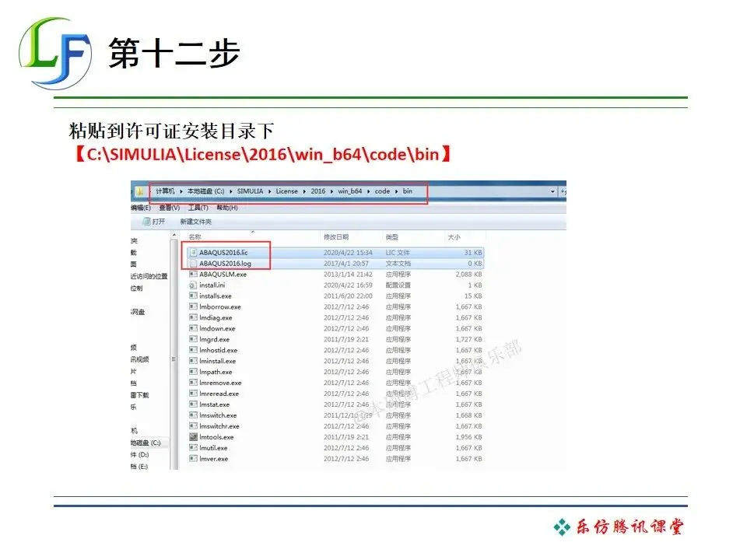Select the lmhostid.exe file icon
Viewport: 747px width, 560px height.
(x=193, y=350)
